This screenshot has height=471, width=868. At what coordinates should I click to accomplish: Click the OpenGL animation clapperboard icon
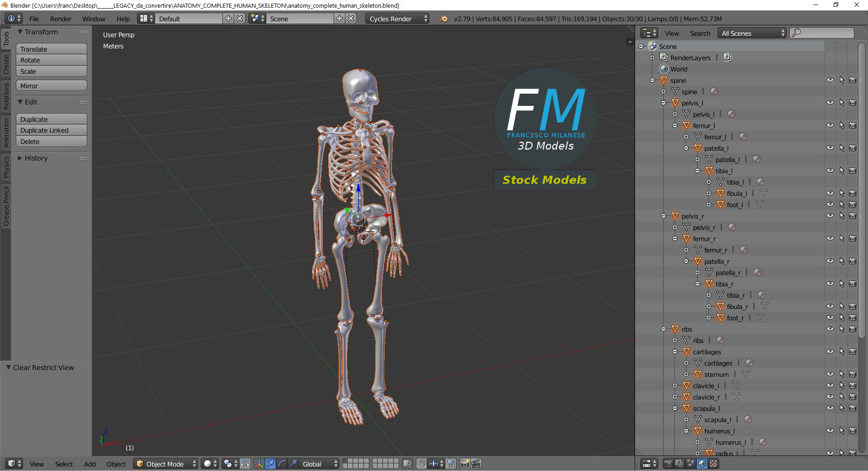(476, 464)
